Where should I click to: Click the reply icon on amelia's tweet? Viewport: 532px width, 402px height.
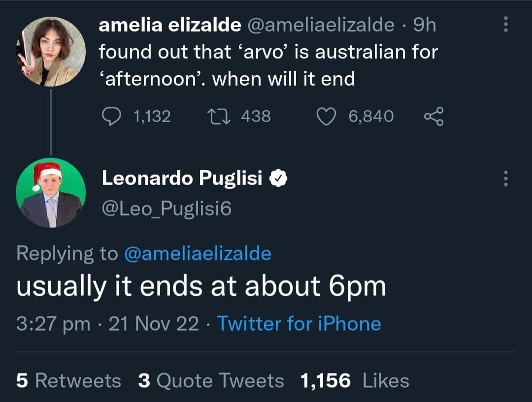[x=111, y=117]
